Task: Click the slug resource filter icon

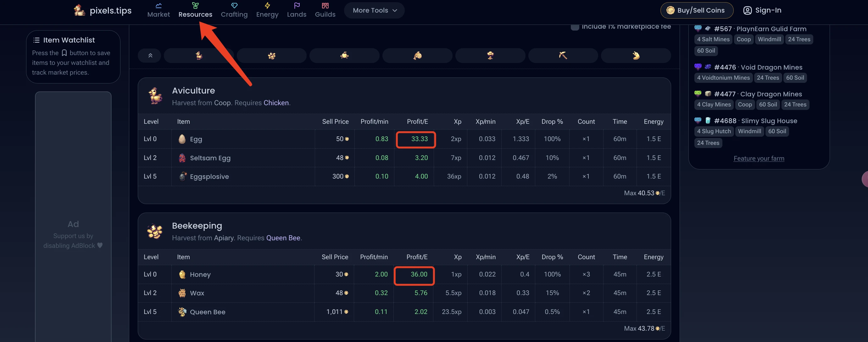Action: [x=636, y=55]
